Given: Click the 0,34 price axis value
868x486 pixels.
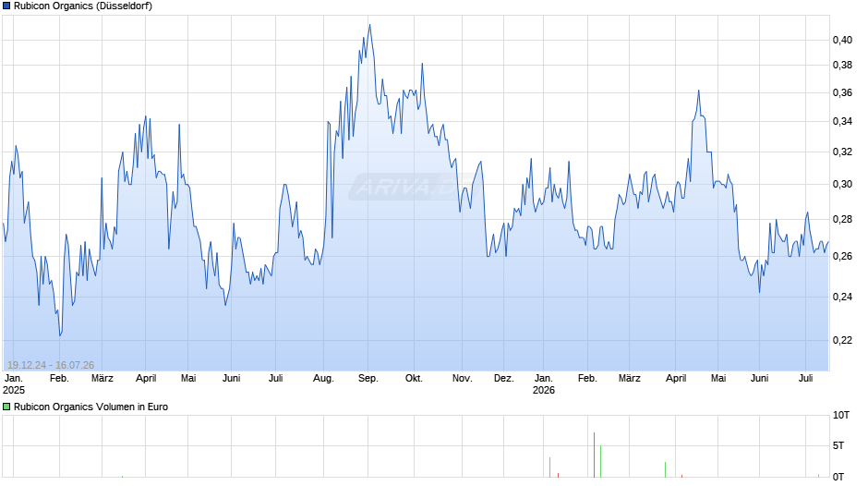Looking at the screenshot, I should click(x=842, y=121).
